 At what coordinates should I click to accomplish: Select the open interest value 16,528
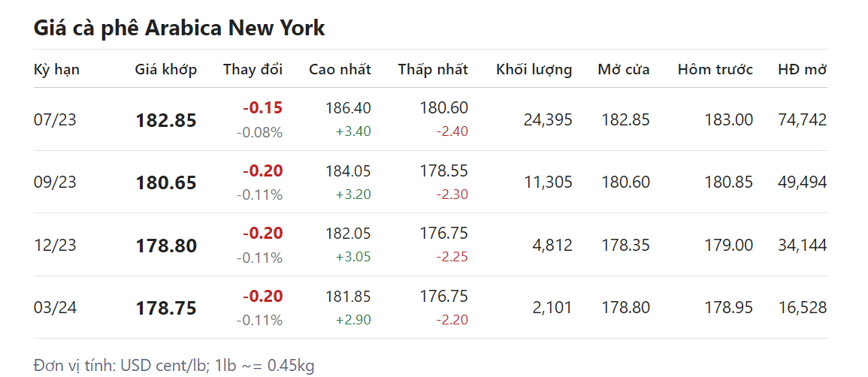tap(803, 307)
